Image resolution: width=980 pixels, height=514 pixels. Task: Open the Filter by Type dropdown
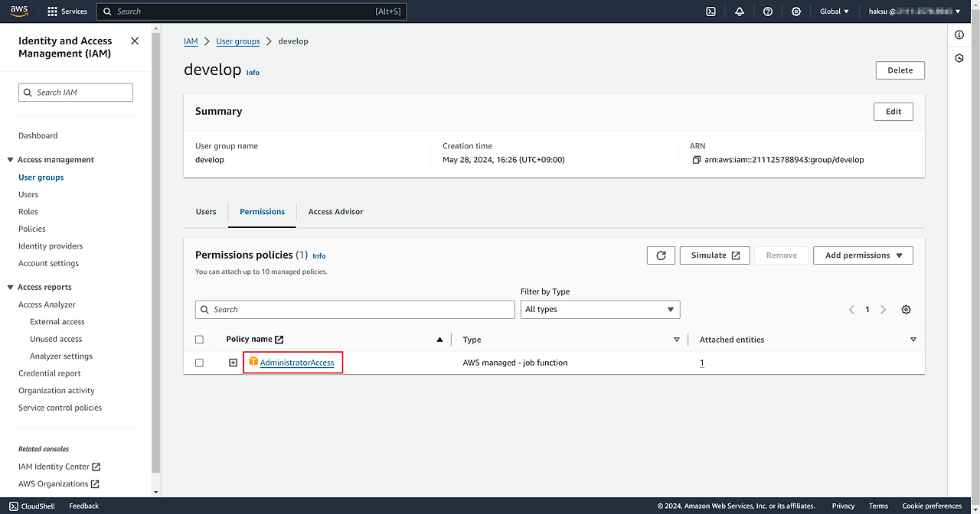(599, 310)
